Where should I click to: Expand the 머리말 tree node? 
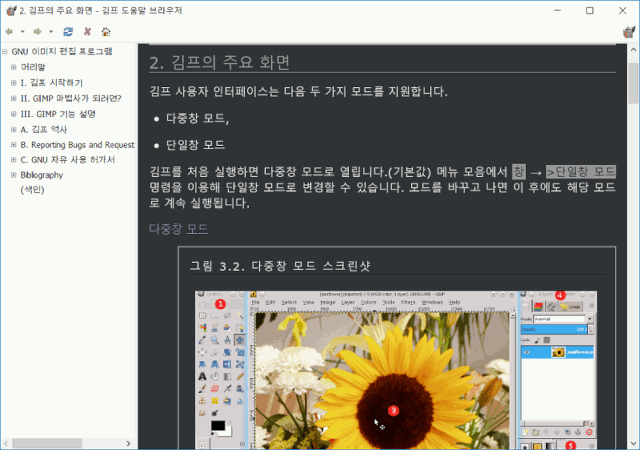(14, 67)
